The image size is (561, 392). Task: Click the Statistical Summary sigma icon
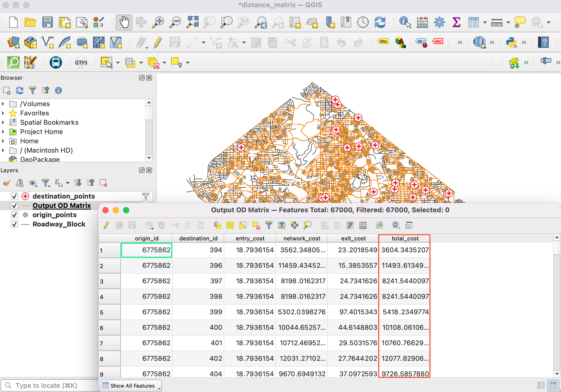(456, 22)
